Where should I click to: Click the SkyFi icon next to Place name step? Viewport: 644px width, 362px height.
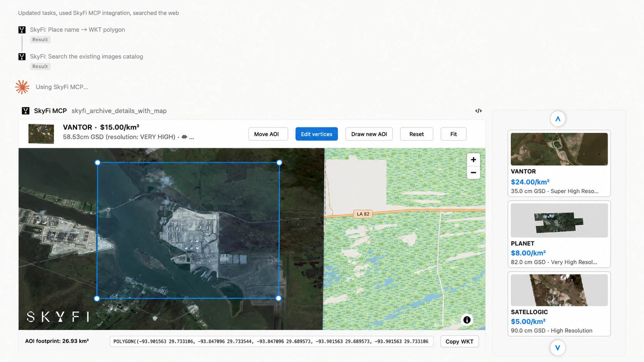(22, 30)
